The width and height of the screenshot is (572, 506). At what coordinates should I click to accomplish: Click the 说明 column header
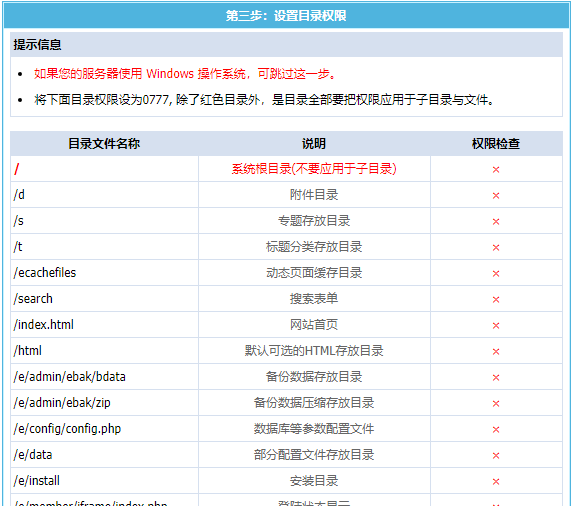[x=314, y=144]
